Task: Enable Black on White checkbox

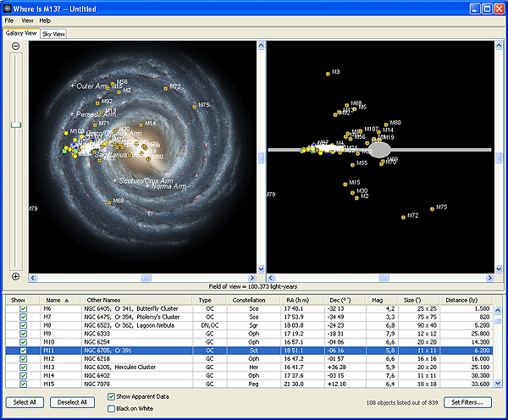Action: pyautogui.click(x=111, y=409)
